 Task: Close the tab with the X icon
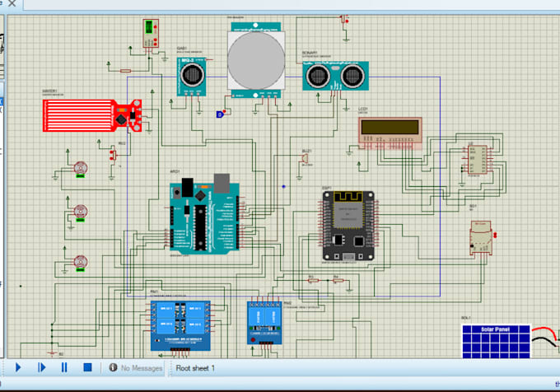12,3
